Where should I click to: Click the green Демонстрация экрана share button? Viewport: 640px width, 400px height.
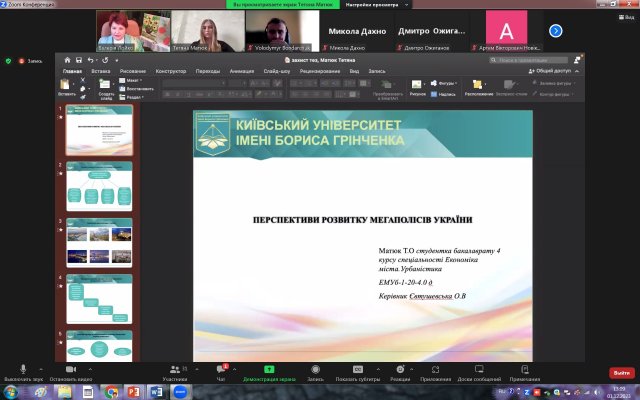point(269,371)
